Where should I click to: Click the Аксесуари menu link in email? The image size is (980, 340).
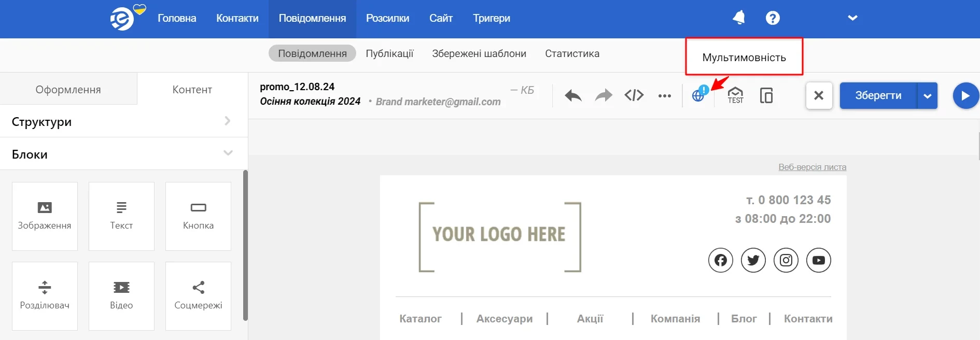click(x=505, y=319)
